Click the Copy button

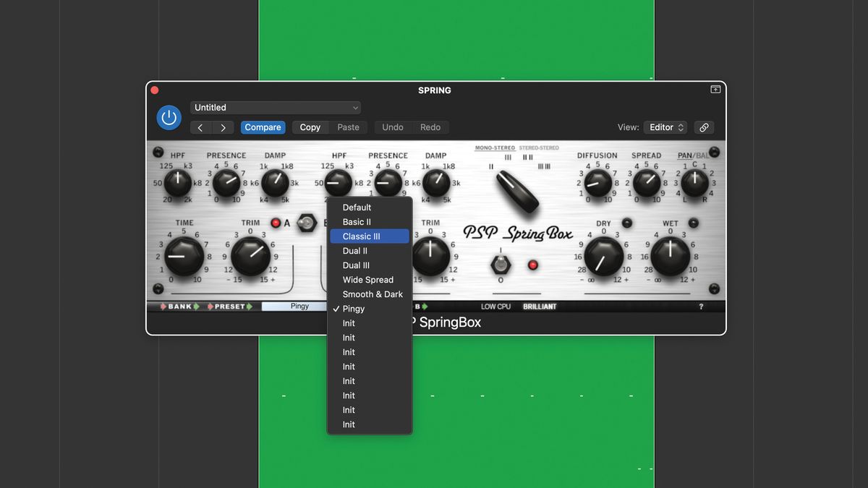[x=310, y=127]
